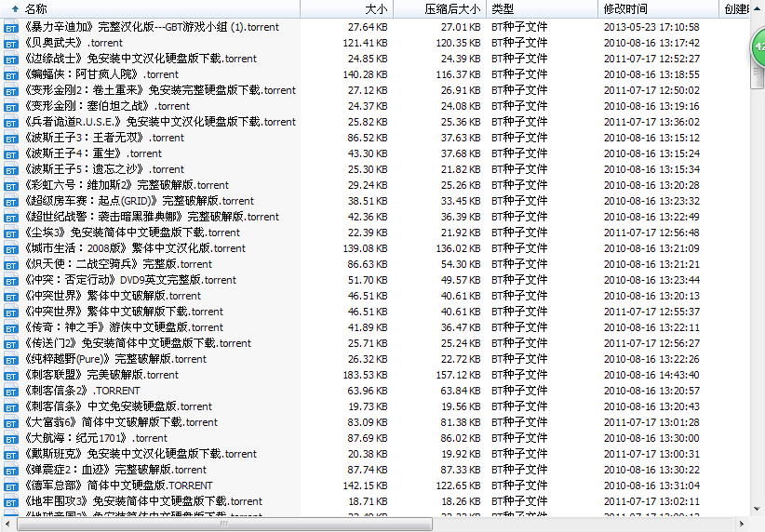Click the BT icon of 《冲突：否定行动》
This screenshot has height=532, width=765.
click(x=11, y=280)
